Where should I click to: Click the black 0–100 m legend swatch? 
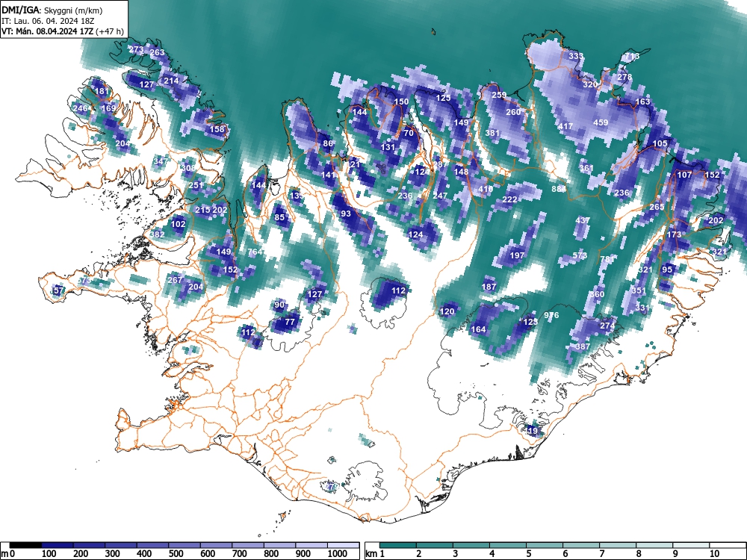pos(25,544)
